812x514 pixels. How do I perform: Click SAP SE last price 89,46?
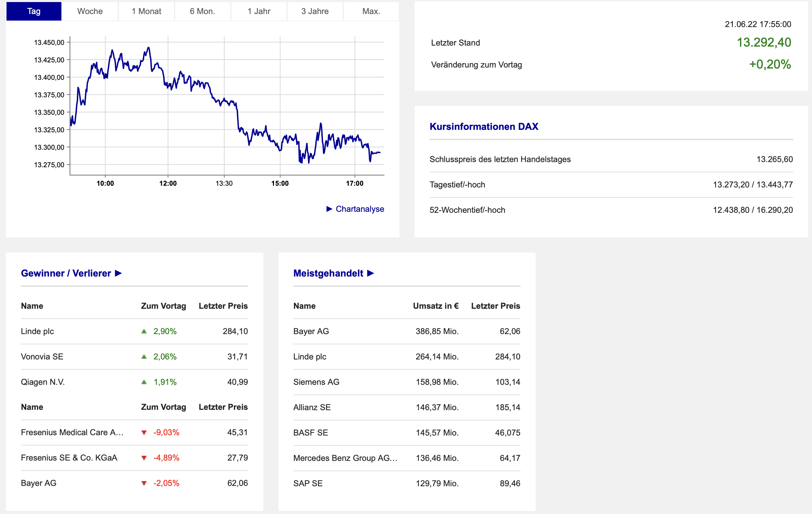point(510,484)
